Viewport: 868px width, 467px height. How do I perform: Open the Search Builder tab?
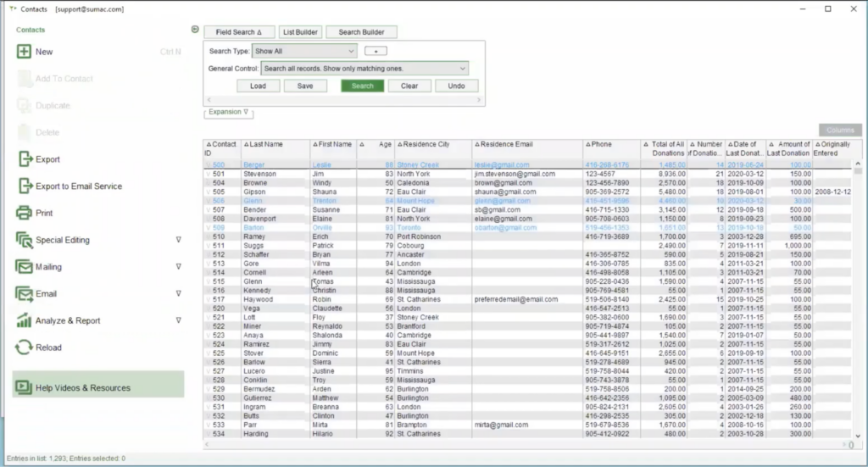[361, 32]
